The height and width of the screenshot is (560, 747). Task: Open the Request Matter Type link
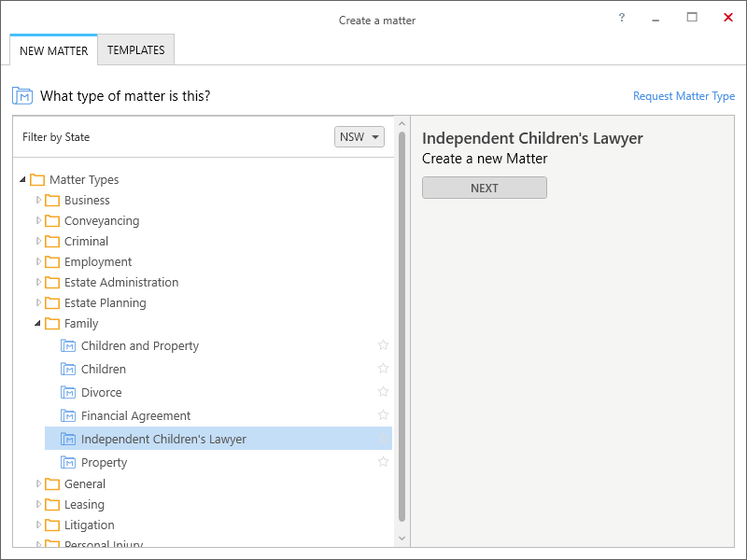click(684, 96)
